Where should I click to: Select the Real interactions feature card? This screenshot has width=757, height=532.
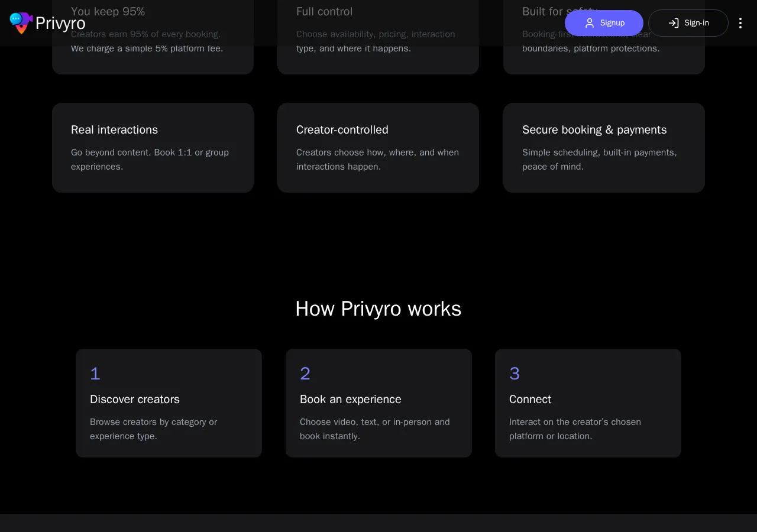[153, 147]
